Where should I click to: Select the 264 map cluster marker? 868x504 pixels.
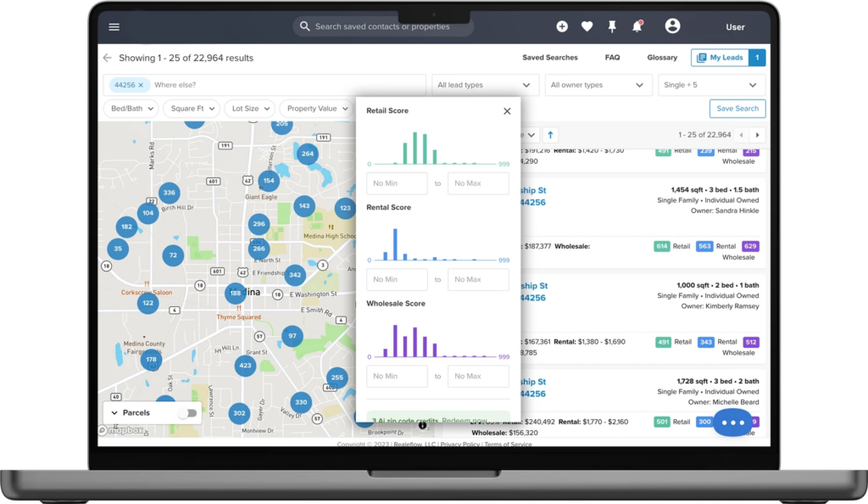click(307, 154)
